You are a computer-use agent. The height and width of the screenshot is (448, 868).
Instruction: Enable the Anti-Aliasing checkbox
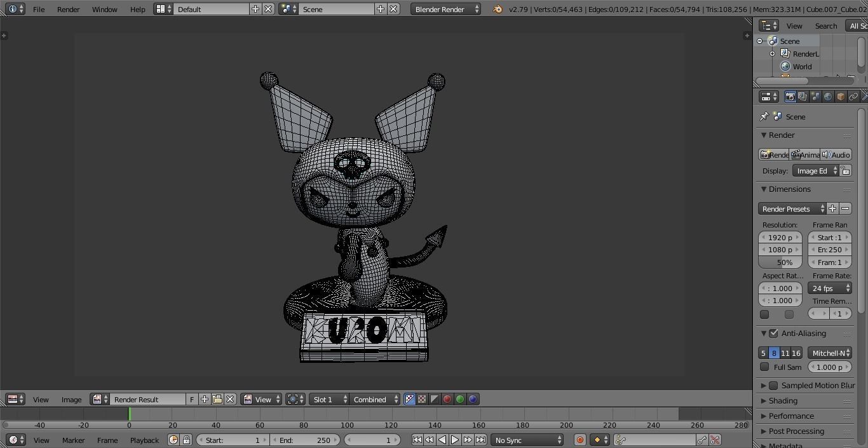773,334
